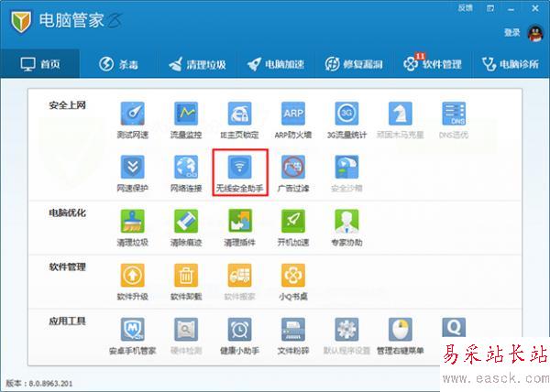
Task: Open 软件升级 software upgrade tool
Action: [133, 282]
